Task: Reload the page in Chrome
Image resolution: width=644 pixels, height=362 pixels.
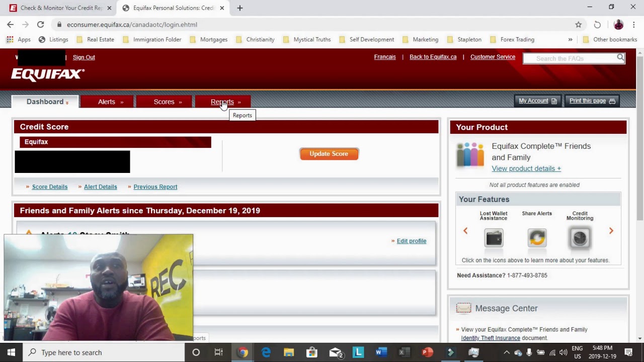Action: [40, 24]
